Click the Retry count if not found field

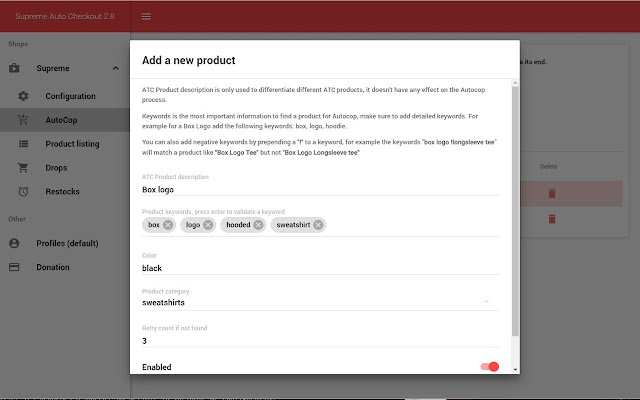320,341
